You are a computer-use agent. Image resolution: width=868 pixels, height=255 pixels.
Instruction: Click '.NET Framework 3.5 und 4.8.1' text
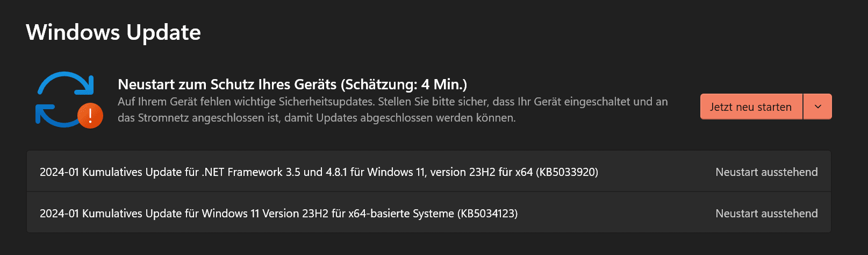275,172
